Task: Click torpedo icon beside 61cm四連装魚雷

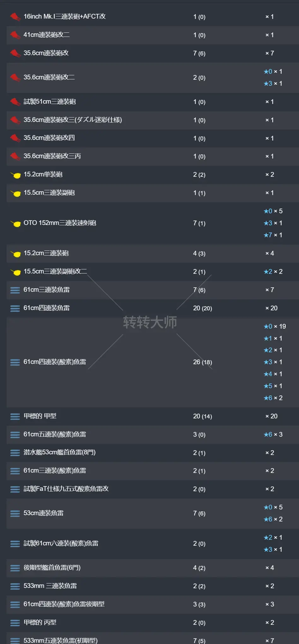Action: [x=15, y=308]
